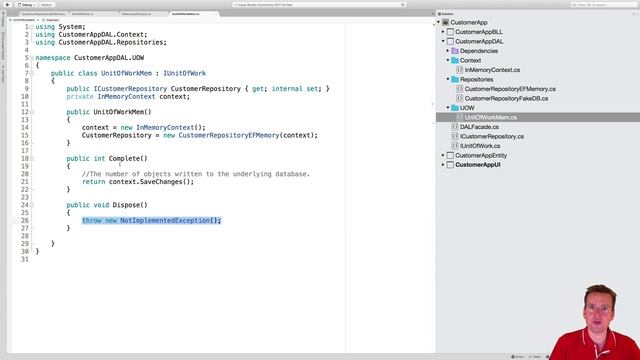Select the CustomerAppEntity project label
This screenshot has height=360, width=640.
[x=481, y=156]
